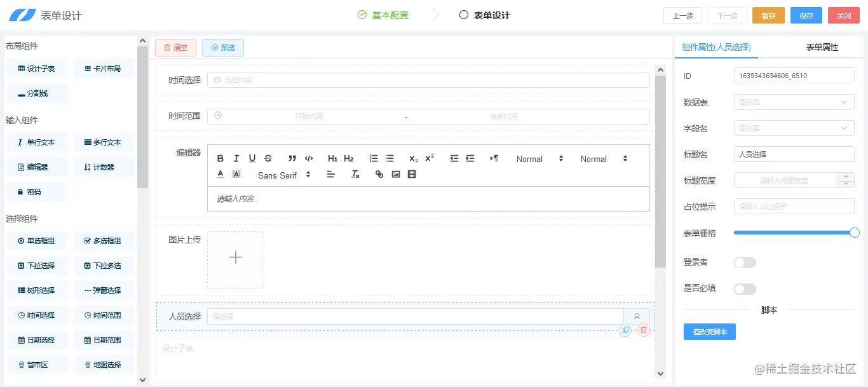This screenshot has height=387, width=868.
Task: Select 多选框组 component
Action: (103, 241)
